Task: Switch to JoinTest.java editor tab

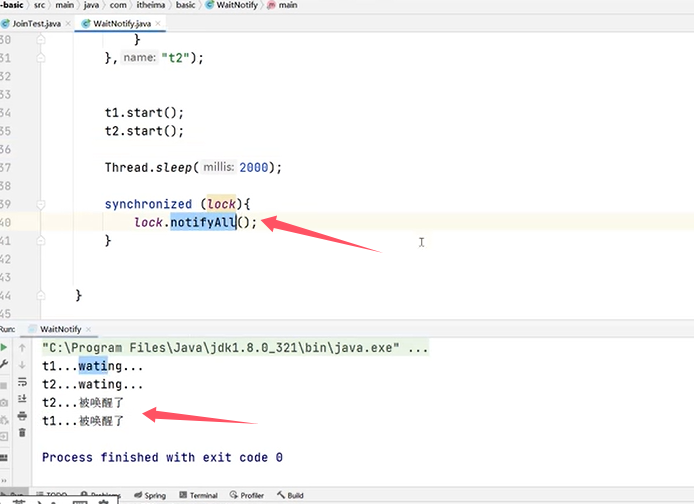Action: tap(36, 23)
